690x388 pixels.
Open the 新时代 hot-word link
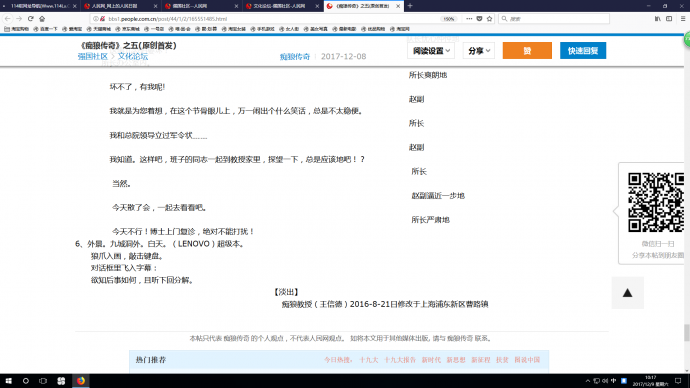click(x=431, y=360)
